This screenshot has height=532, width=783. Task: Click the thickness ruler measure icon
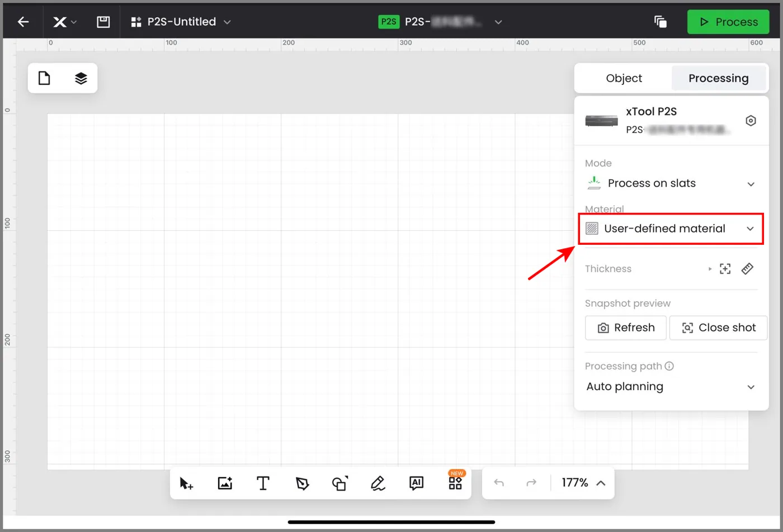pos(748,269)
